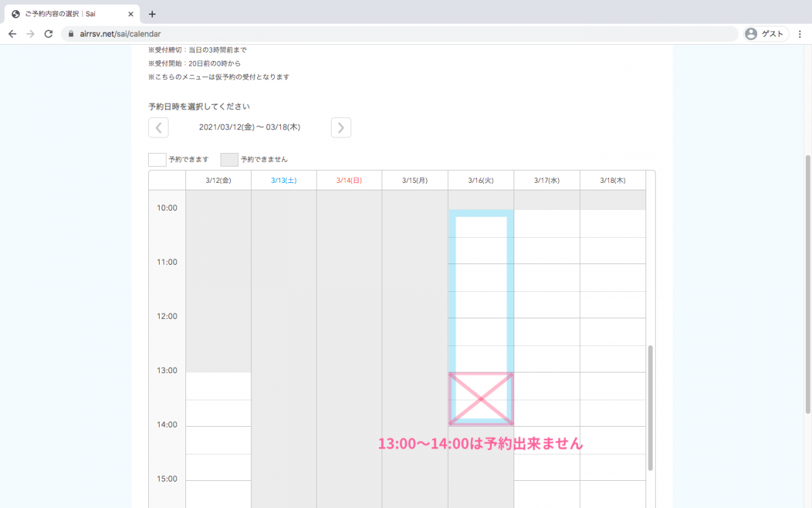812x508 pixels.
Task: Select the 13:00 slot on 3/12(金)
Action: tap(219, 386)
